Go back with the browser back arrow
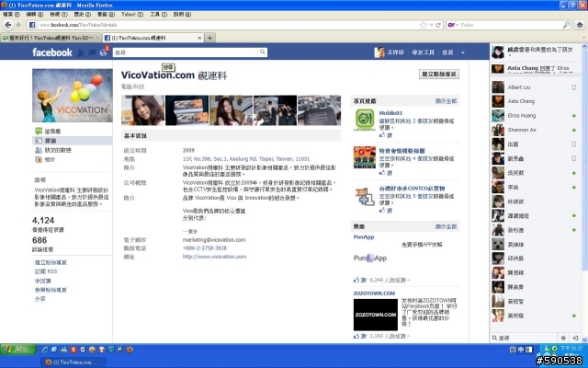 click(8, 25)
